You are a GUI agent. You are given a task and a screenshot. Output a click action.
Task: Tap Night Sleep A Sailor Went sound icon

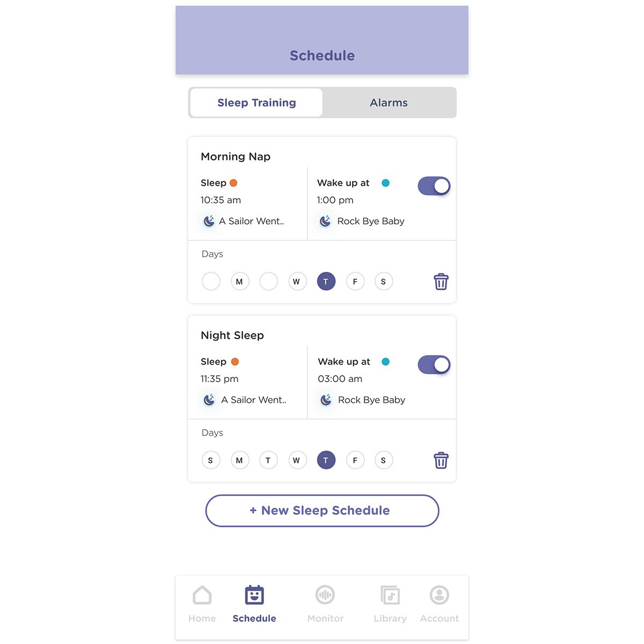pos(209,400)
